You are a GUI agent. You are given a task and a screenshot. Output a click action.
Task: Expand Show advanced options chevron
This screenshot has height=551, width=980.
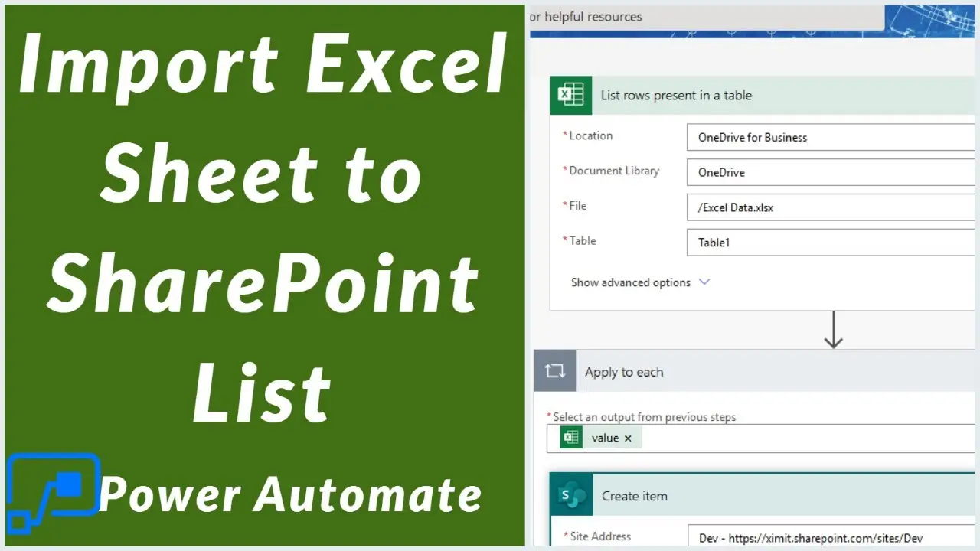(x=705, y=282)
